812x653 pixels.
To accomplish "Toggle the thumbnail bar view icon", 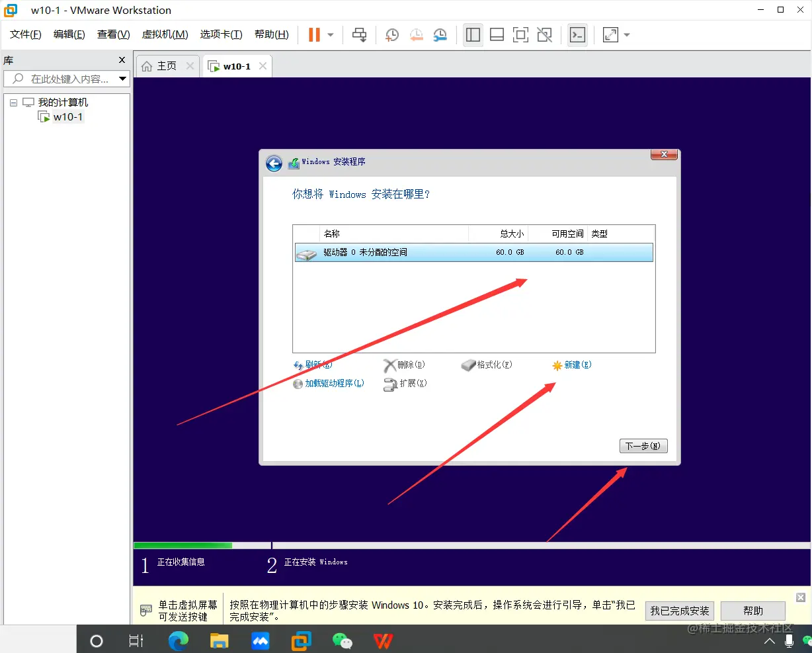I will pos(497,35).
